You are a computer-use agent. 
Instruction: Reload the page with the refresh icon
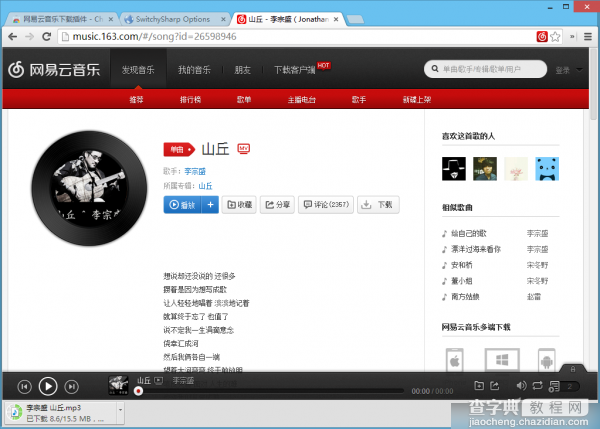[47, 37]
